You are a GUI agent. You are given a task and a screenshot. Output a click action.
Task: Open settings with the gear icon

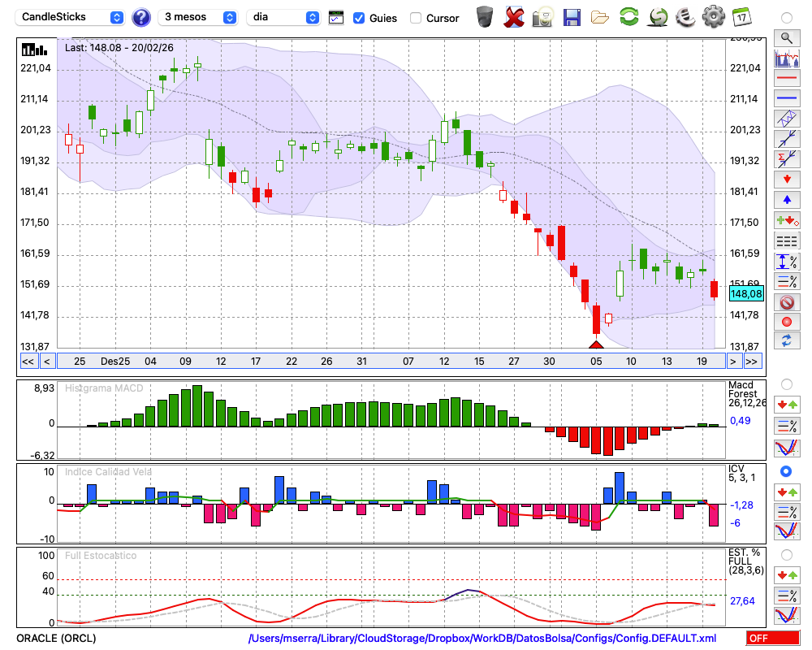pos(713,16)
